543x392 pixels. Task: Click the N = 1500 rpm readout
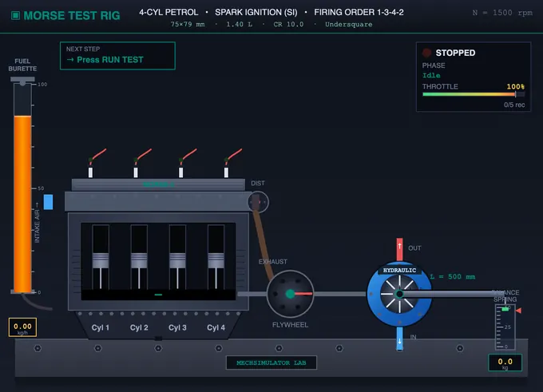(x=502, y=13)
